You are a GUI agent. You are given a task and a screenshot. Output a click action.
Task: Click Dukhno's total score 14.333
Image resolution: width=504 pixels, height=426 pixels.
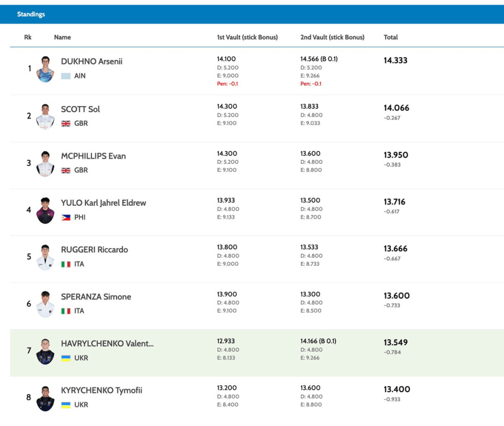396,61
